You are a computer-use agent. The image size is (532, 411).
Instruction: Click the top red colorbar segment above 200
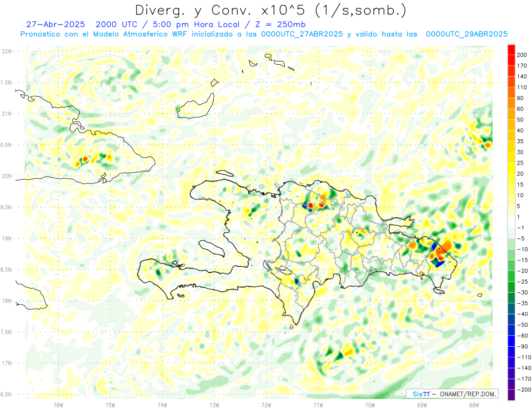(511, 49)
